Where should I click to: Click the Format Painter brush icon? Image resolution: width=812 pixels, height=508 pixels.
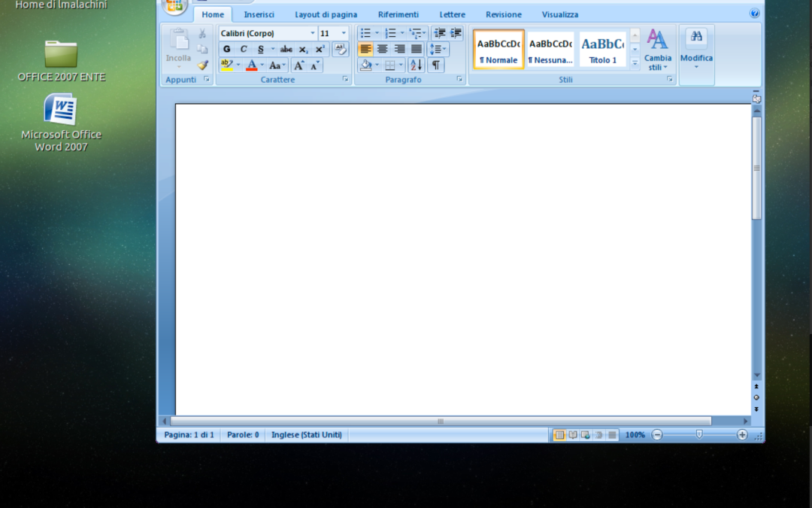(x=202, y=65)
